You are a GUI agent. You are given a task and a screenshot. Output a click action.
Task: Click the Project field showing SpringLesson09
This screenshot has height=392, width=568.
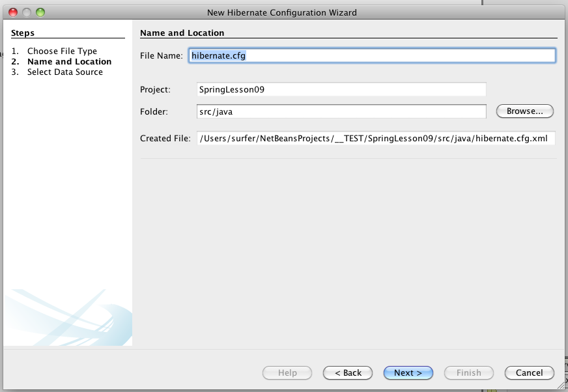[341, 89]
